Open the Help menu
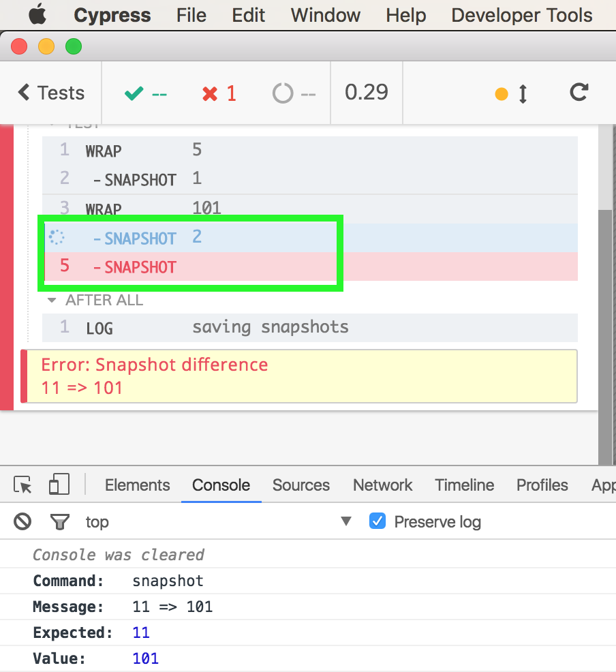 click(405, 16)
